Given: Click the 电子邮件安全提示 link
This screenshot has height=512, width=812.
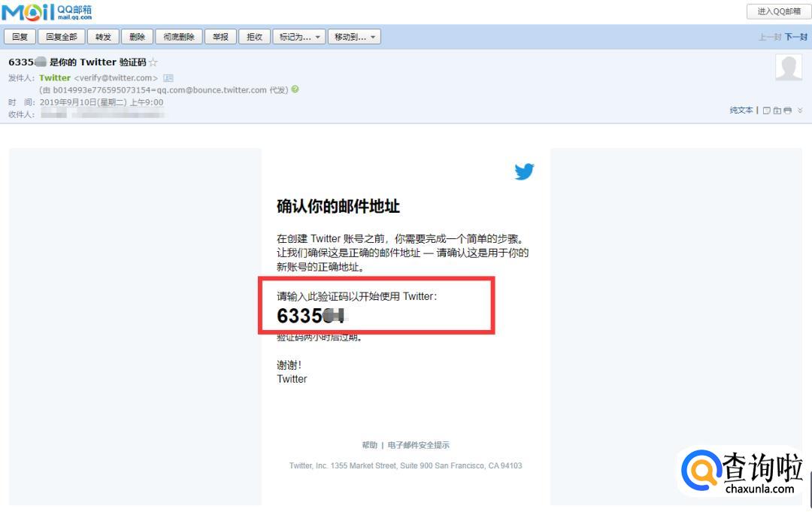Looking at the screenshot, I should pos(419,445).
